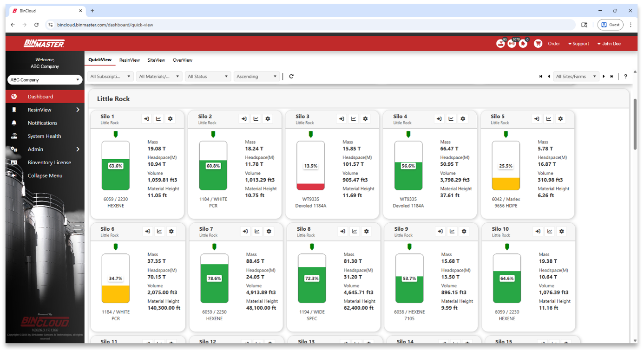644x350 pixels.
Task: Open the All Sites/Farms dropdown
Action: click(x=576, y=77)
